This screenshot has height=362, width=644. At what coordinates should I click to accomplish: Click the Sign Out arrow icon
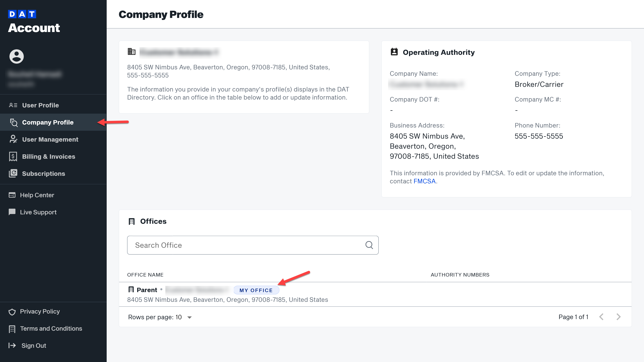pos(12,346)
